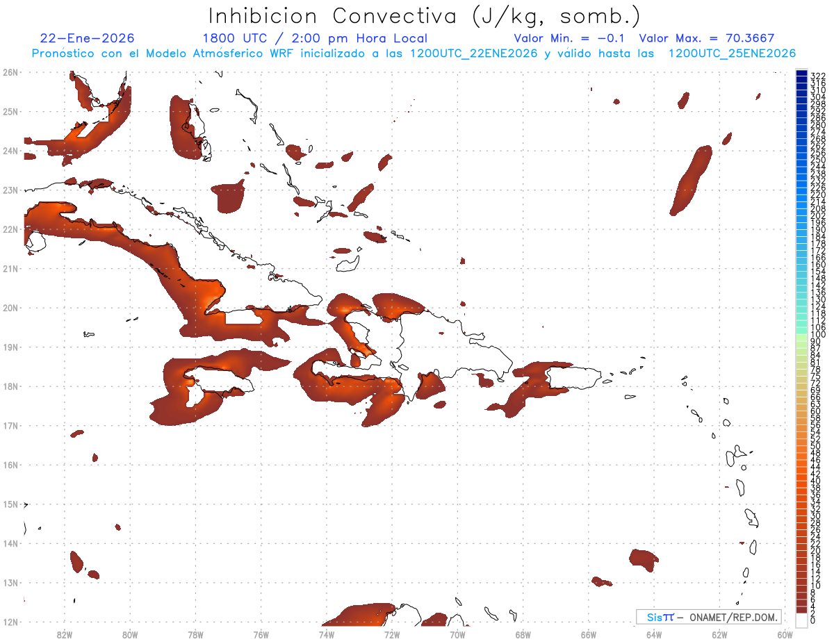The width and height of the screenshot is (834, 644).
Task: Click the '21N' latitude label
Action: point(10,268)
